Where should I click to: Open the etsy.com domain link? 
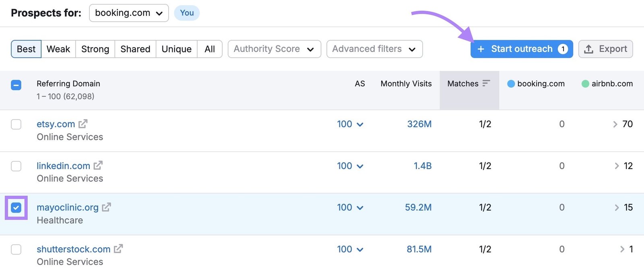pos(56,124)
